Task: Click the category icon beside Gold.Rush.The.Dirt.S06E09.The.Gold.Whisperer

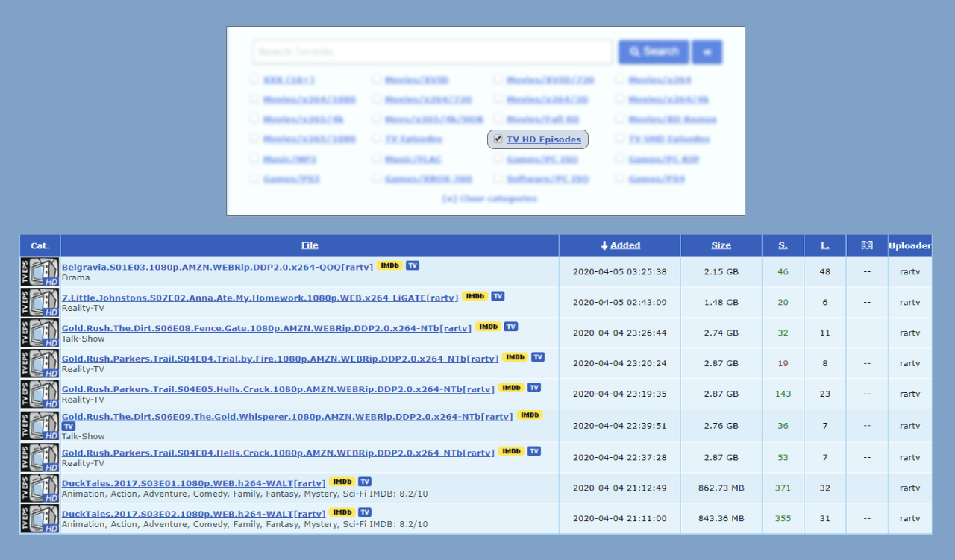Action: (x=40, y=426)
